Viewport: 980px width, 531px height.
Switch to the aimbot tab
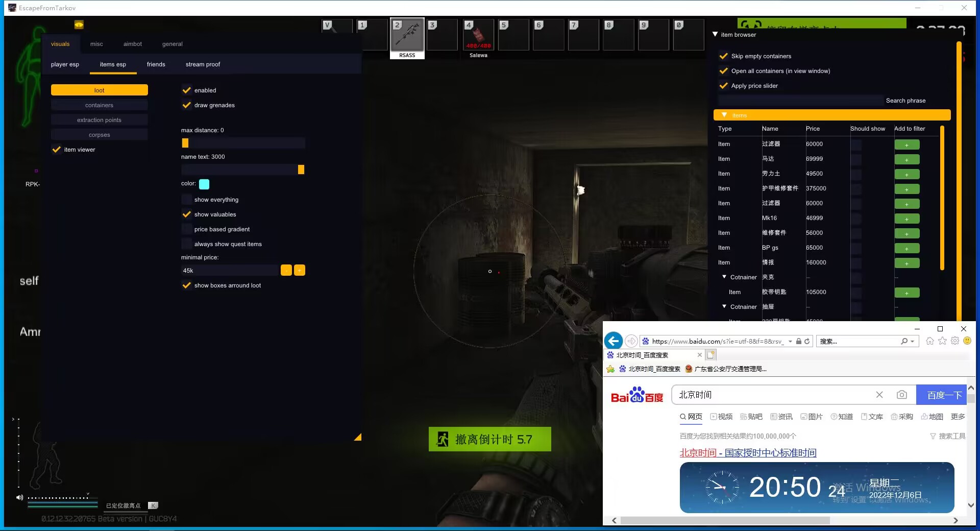pos(132,44)
